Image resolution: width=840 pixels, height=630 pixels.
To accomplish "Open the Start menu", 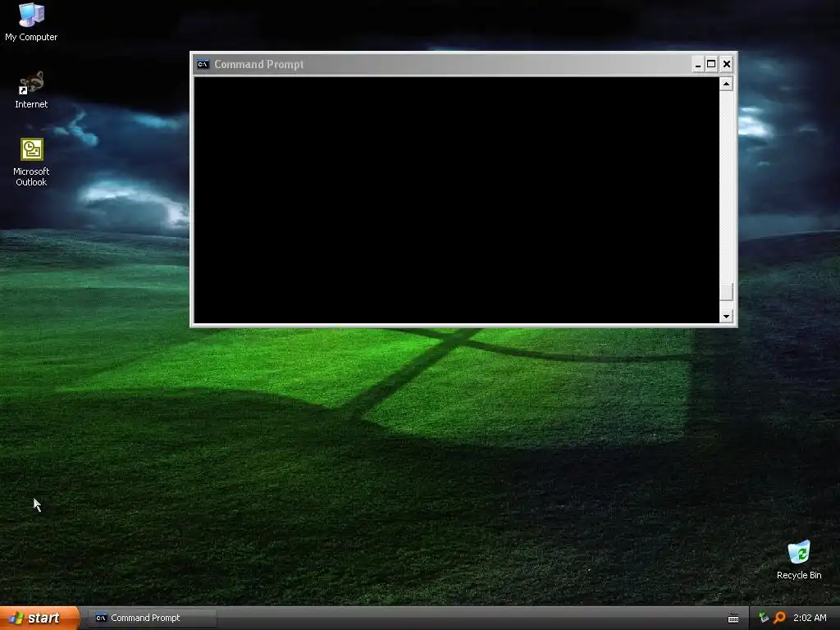I will [x=39, y=618].
